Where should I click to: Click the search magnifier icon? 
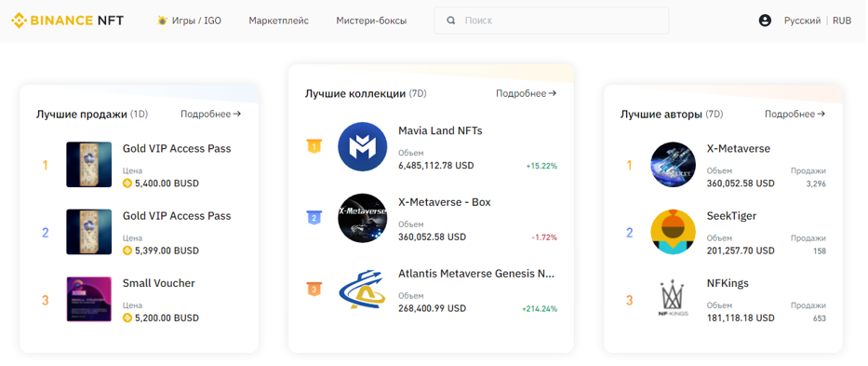click(451, 20)
